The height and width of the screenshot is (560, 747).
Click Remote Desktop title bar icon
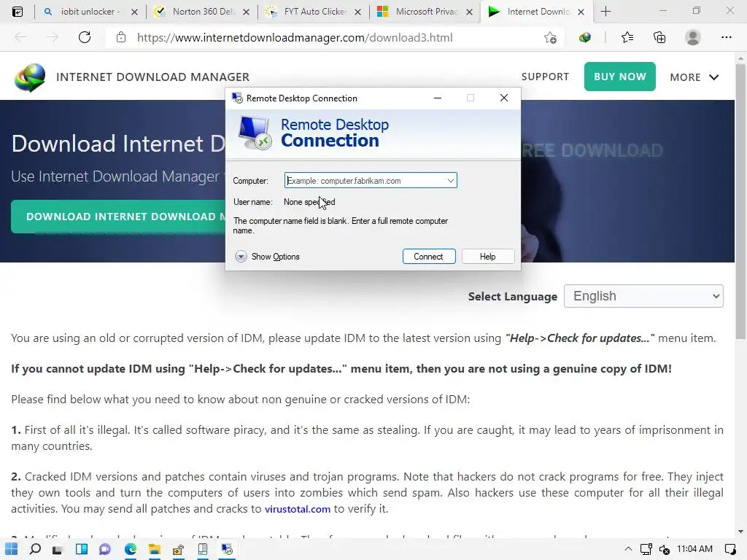coord(237,98)
